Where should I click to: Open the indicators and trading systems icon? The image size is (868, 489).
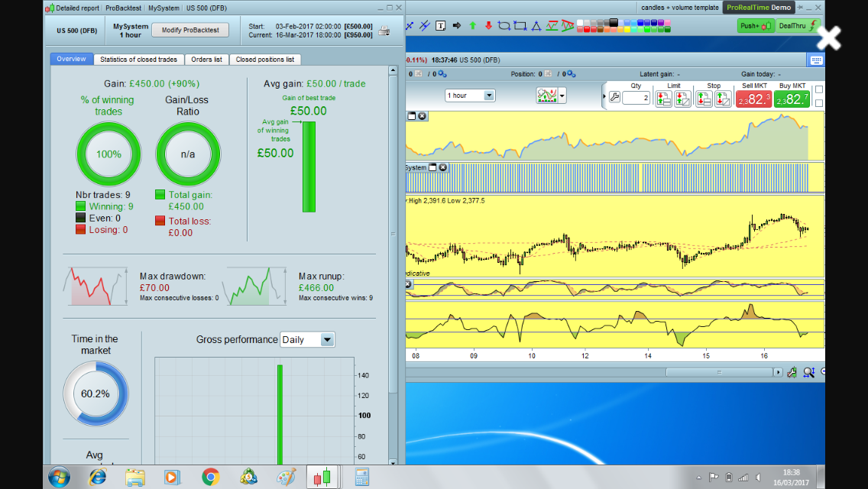[x=546, y=96]
